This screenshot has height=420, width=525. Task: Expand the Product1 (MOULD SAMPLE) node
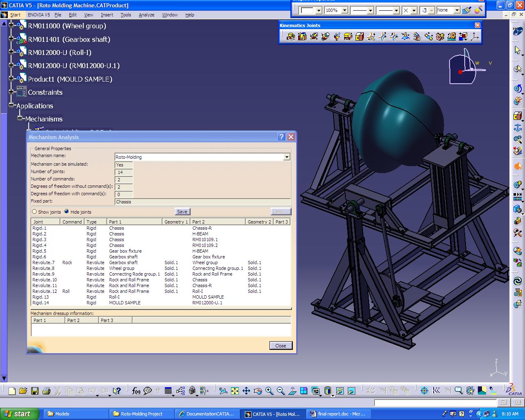pyautogui.click(x=11, y=78)
